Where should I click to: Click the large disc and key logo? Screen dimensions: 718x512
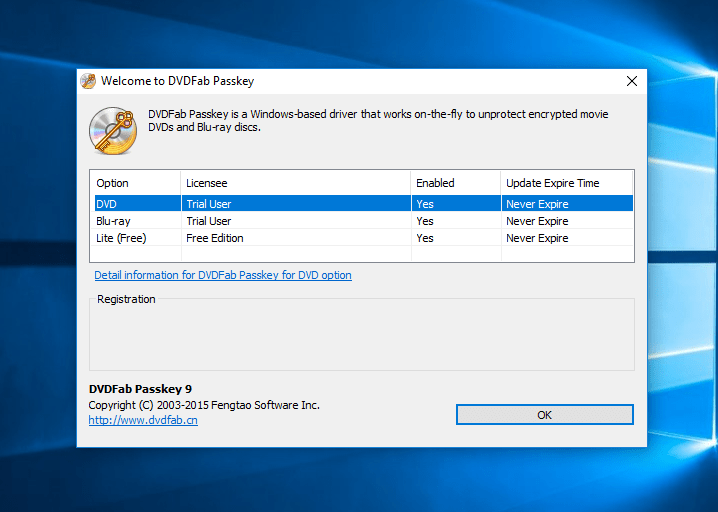[x=113, y=131]
